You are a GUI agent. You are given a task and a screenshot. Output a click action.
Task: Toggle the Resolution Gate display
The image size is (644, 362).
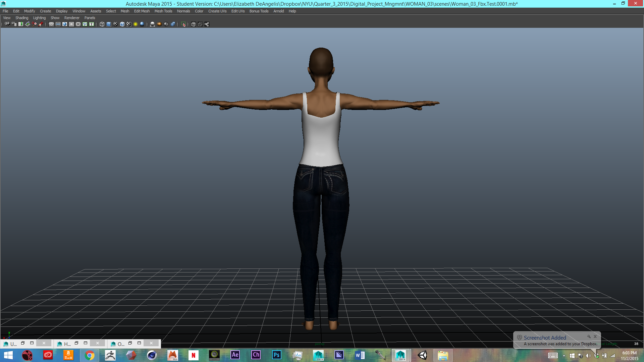65,24
